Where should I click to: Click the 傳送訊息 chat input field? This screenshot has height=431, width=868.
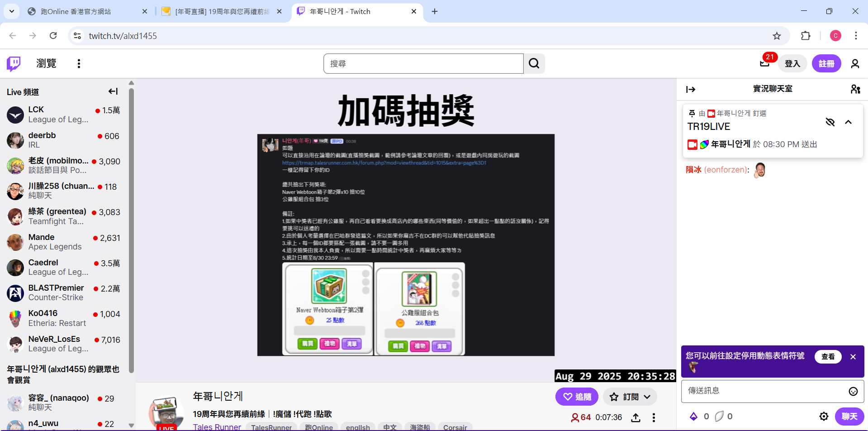coord(764,391)
